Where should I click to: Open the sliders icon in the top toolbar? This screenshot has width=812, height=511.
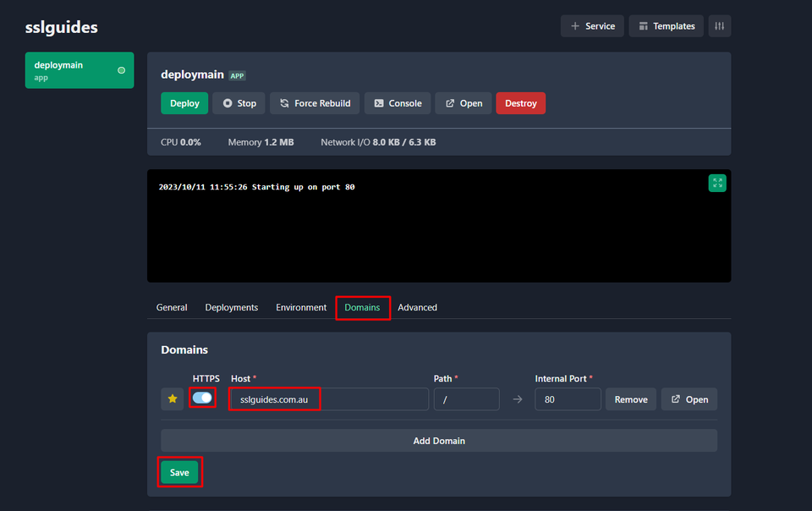coord(719,26)
